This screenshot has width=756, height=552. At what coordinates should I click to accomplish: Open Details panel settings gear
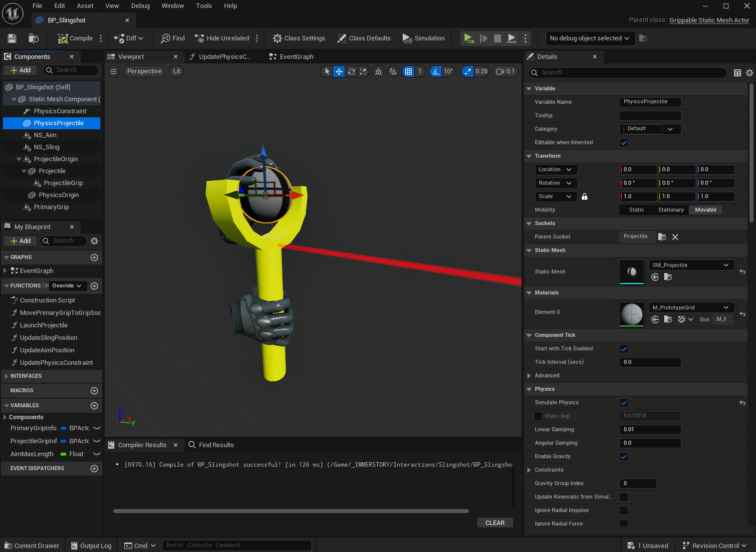[x=749, y=73]
